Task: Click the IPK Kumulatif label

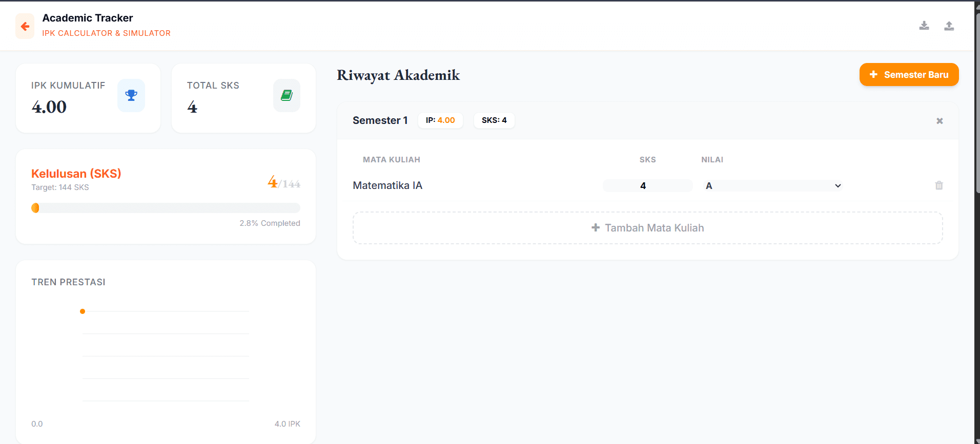Action: (68, 86)
